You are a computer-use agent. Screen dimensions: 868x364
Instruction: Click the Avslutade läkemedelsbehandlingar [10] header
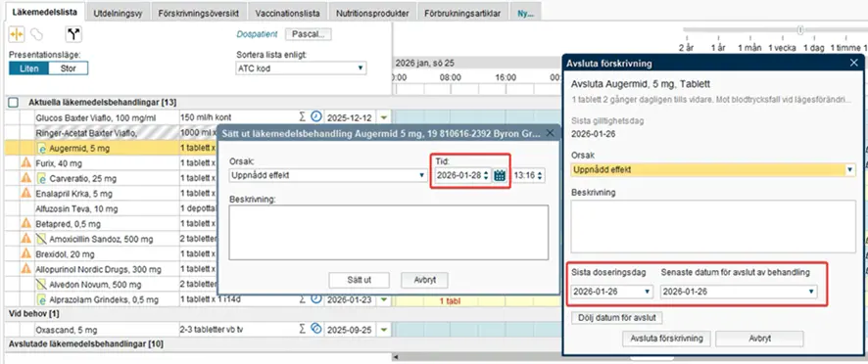click(86, 344)
